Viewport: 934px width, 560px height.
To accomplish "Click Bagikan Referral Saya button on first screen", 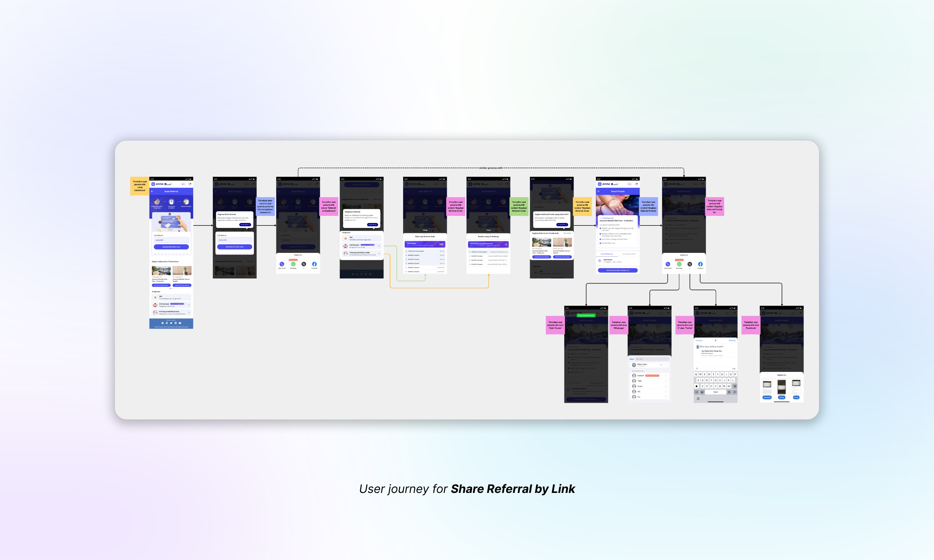I will point(171,247).
